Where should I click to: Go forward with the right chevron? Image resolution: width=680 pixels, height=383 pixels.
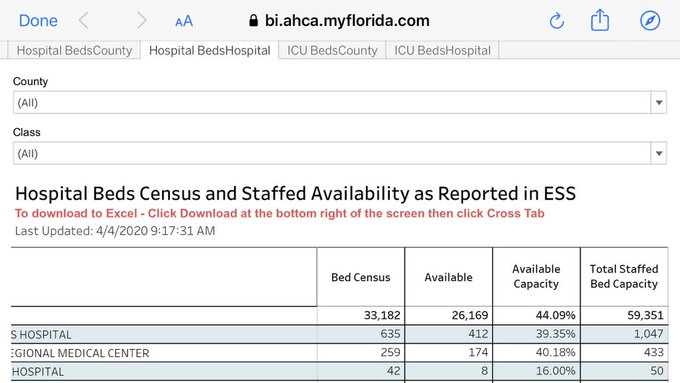point(141,20)
